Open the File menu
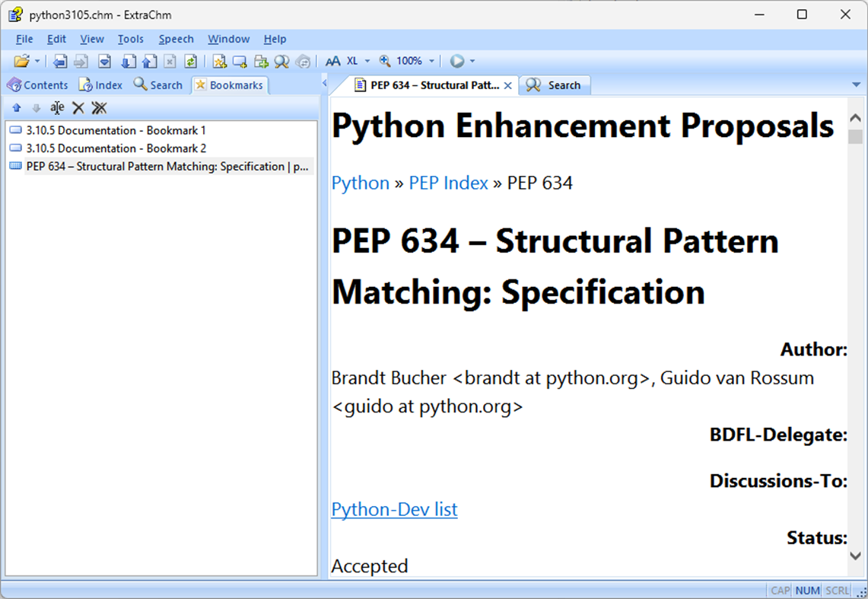 (x=24, y=40)
